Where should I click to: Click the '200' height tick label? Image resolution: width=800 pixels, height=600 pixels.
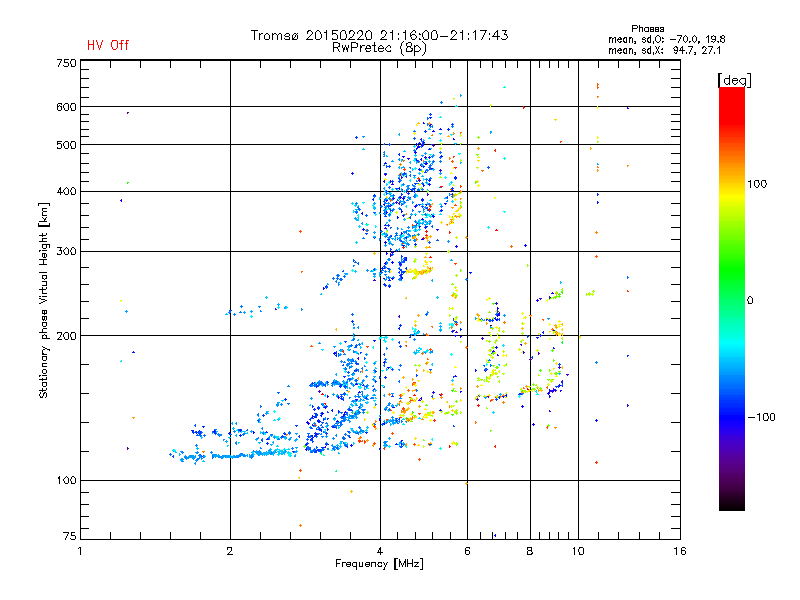(x=66, y=336)
